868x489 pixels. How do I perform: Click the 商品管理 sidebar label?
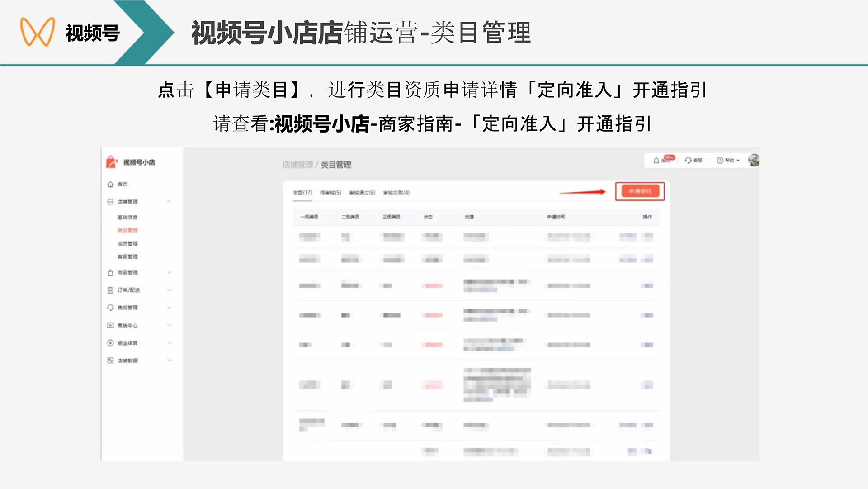coord(127,272)
